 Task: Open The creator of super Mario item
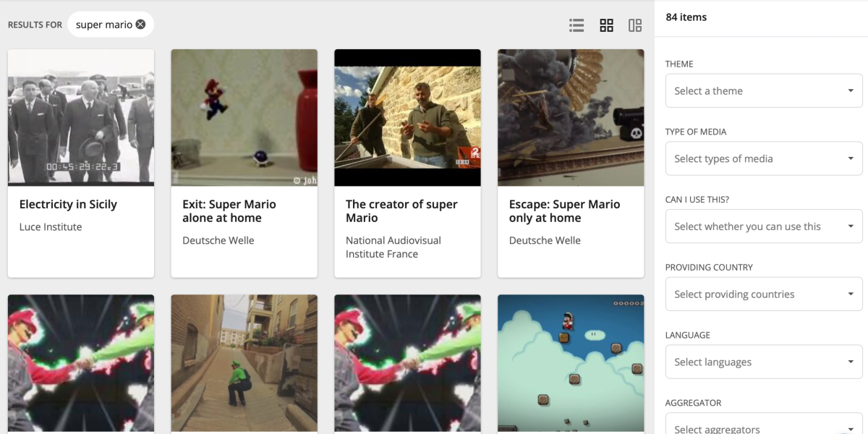[401, 211]
